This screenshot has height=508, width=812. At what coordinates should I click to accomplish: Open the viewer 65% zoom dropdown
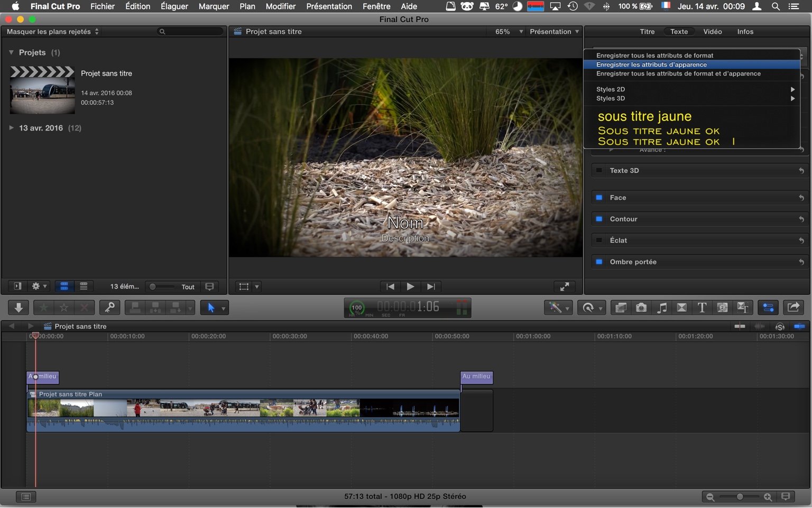pyautogui.click(x=509, y=32)
